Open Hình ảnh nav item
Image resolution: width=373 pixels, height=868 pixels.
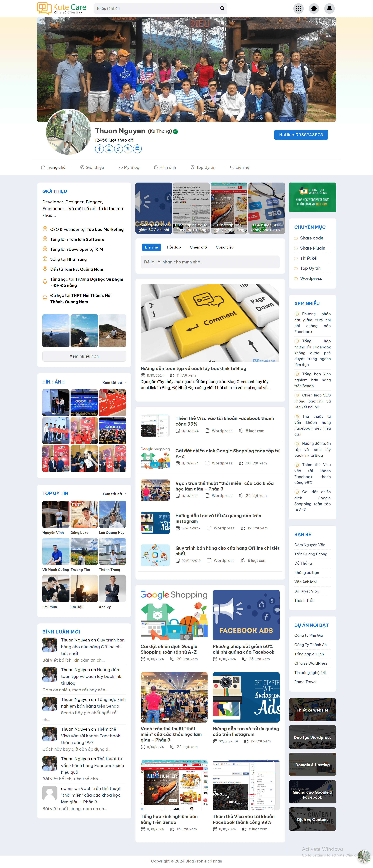click(165, 167)
